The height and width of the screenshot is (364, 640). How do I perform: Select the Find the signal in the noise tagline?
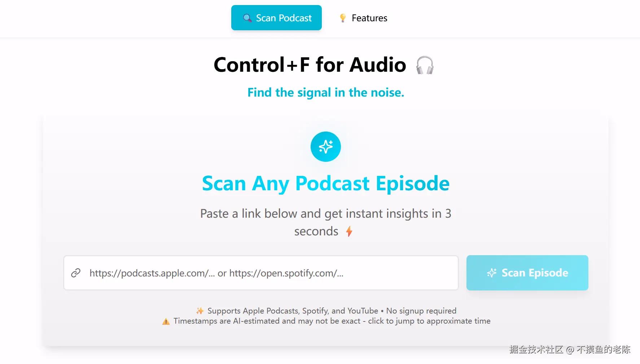pos(326,93)
